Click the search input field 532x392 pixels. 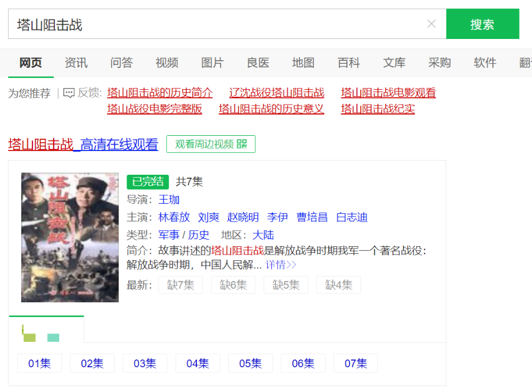point(219,24)
